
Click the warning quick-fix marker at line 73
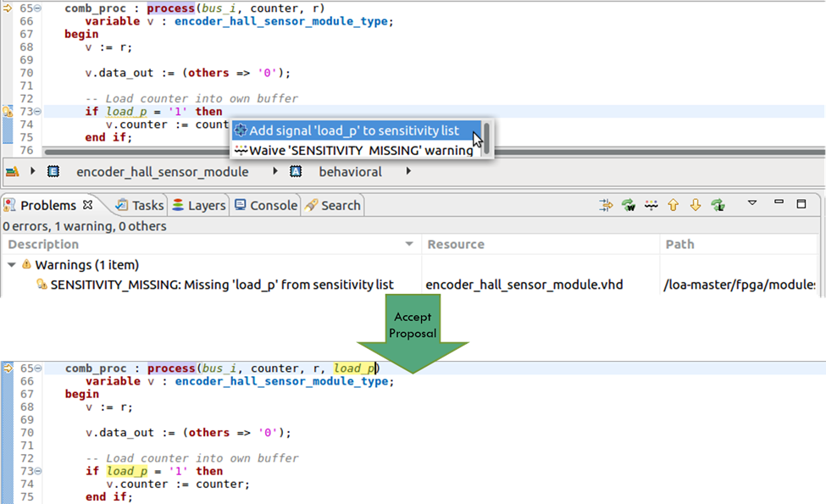click(x=8, y=112)
